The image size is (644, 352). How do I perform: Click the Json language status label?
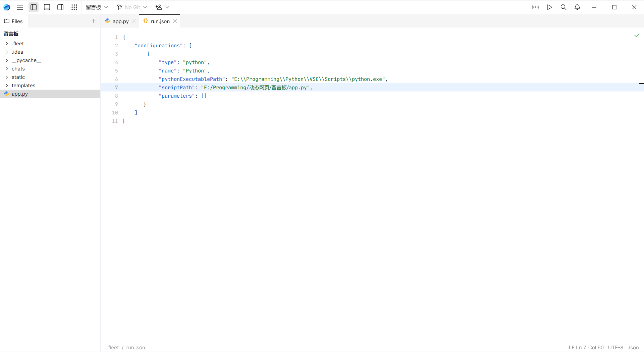tap(633, 348)
